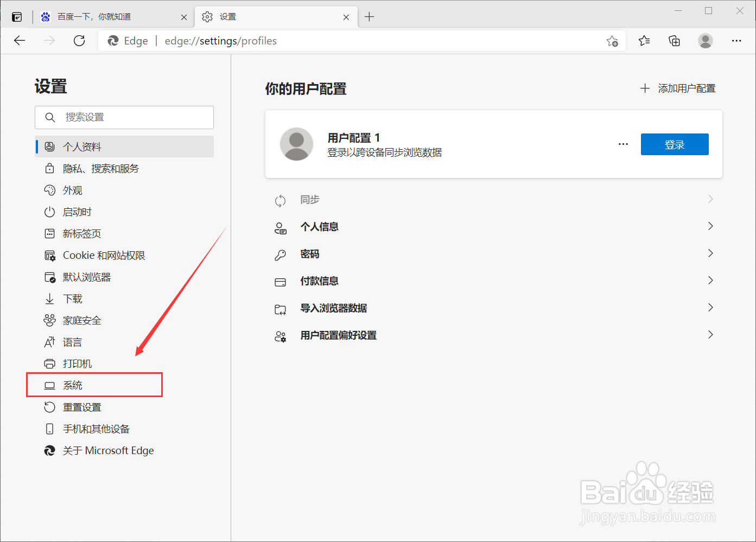Click the card icon beside 付款信息
The width and height of the screenshot is (756, 542).
(x=280, y=282)
